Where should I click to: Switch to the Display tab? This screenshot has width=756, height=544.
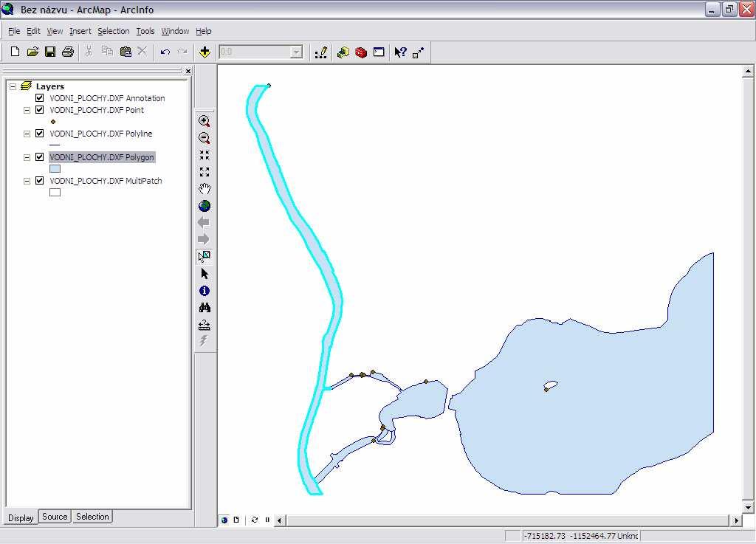pyautogui.click(x=21, y=517)
